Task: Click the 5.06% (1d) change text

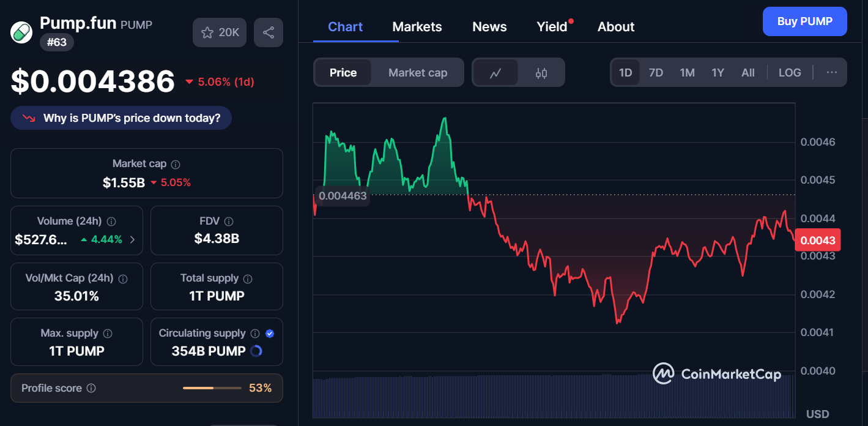Action: (x=226, y=82)
